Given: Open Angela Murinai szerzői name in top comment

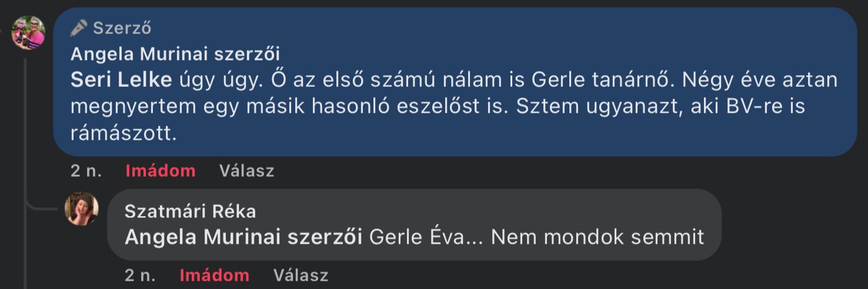Looking at the screenshot, I should tap(175, 53).
